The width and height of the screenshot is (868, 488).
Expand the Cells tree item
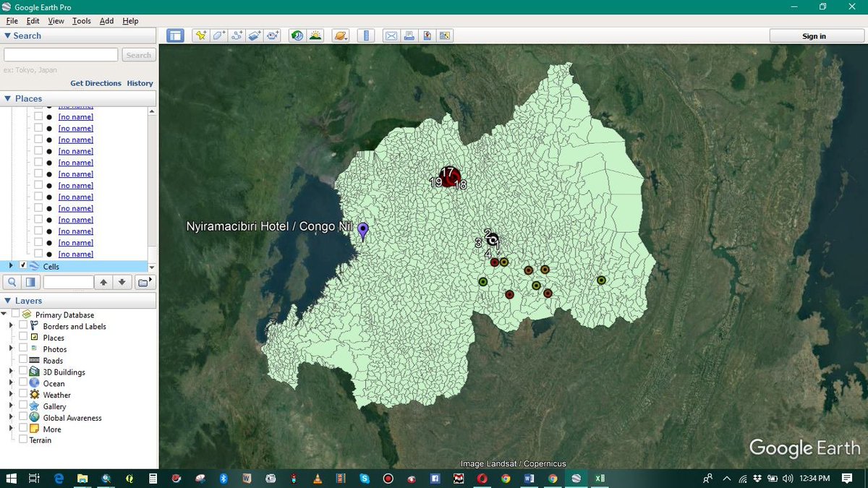point(11,266)
